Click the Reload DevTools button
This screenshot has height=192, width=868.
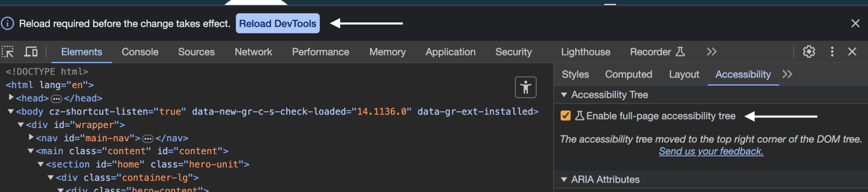pyautogui.click(x=278, y=23)
